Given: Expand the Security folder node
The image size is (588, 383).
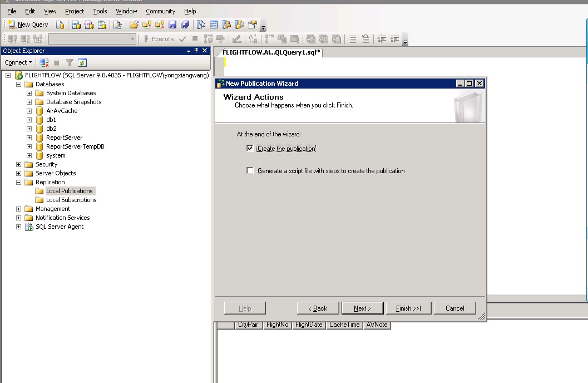Looking at the screenshot, I should 18,164.
